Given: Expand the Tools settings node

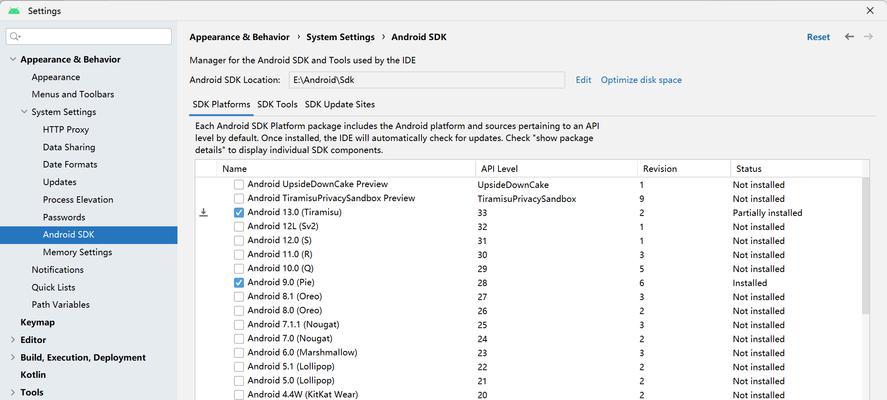Looking at the screenshot, I should click(13, 392).
